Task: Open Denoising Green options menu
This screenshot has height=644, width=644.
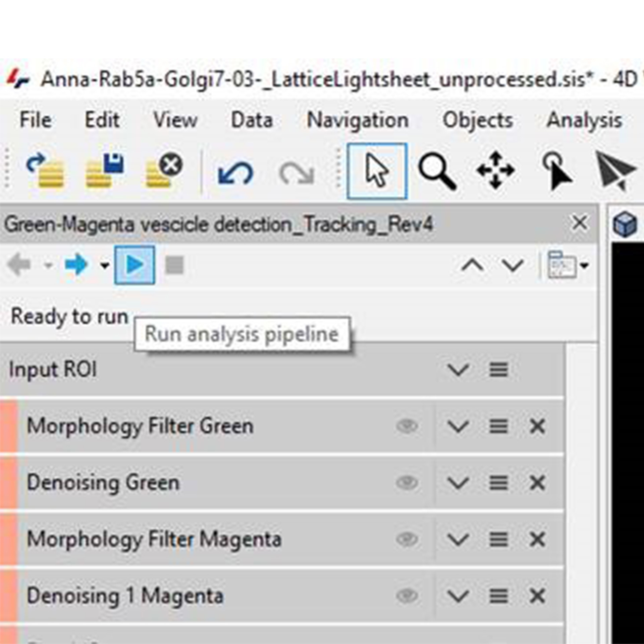Action: (498, 483)
